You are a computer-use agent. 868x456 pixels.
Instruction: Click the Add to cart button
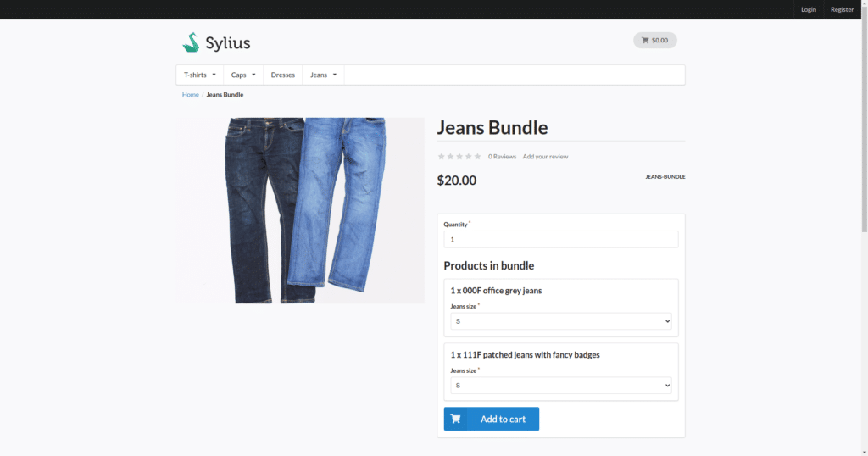click(492, 419)
